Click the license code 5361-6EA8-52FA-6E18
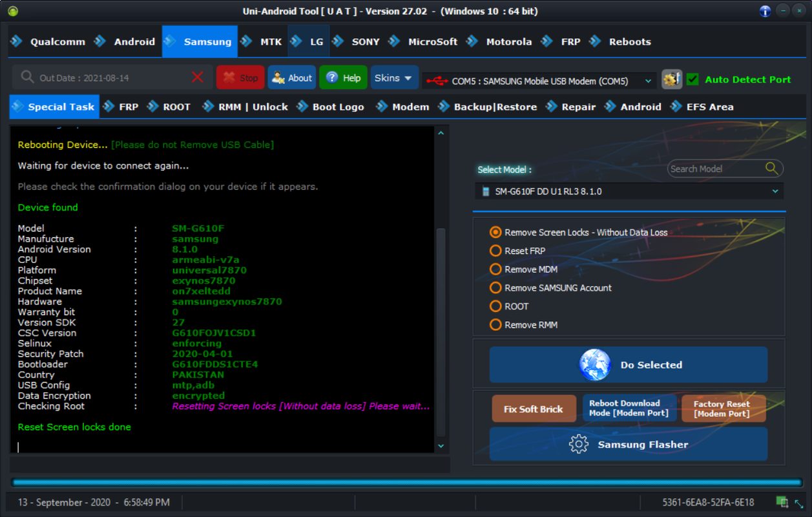812x517 pixels. pos(708,502)
